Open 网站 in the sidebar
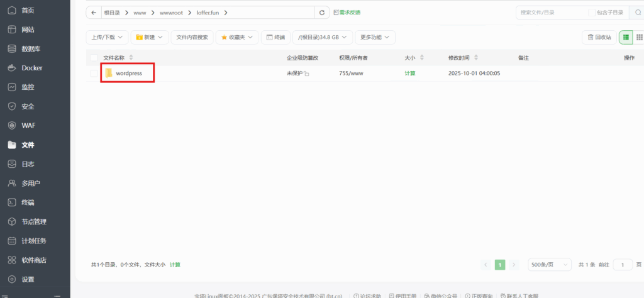Screen dimensions: 644x298 [x=28, y=30]
